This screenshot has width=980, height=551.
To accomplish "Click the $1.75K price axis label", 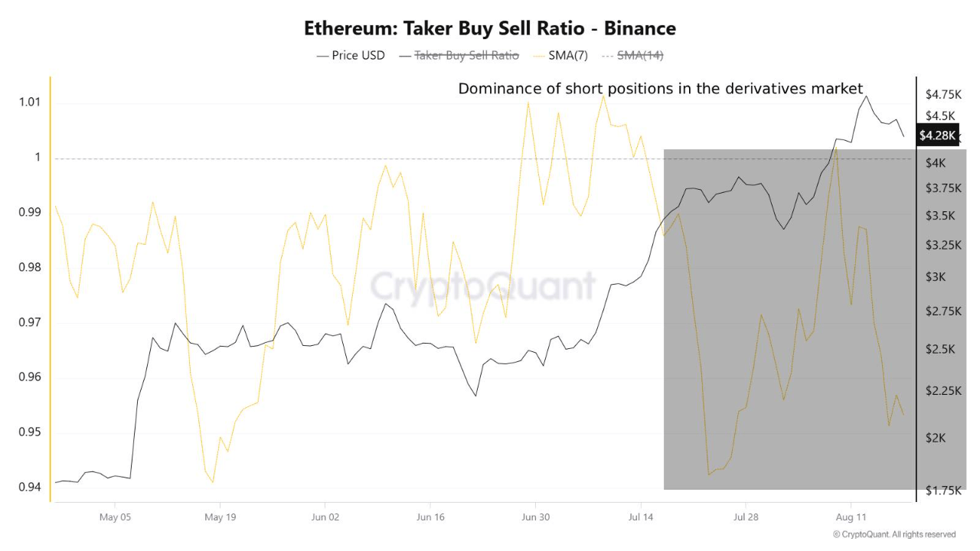I will tap(943, 491).
